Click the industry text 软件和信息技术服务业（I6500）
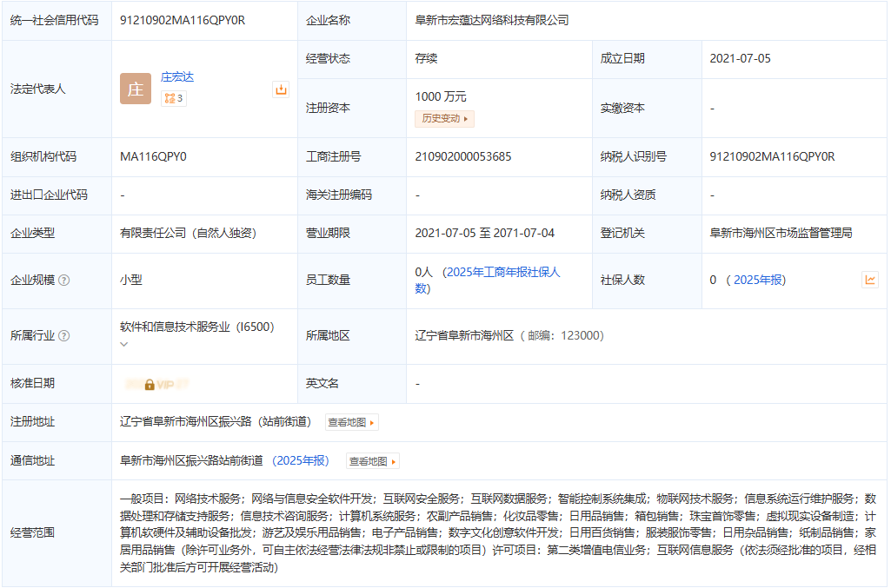 tap(197, 327)
